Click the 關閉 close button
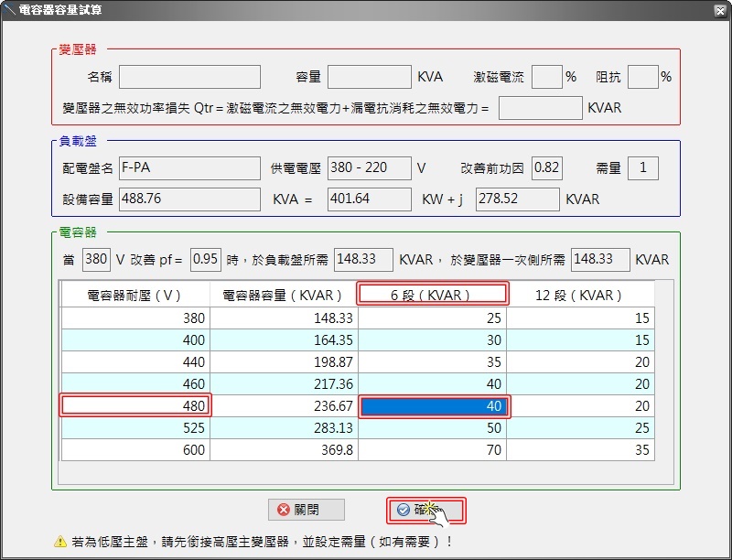The width and height of the screenshot is (732, 560). point(307,510)
